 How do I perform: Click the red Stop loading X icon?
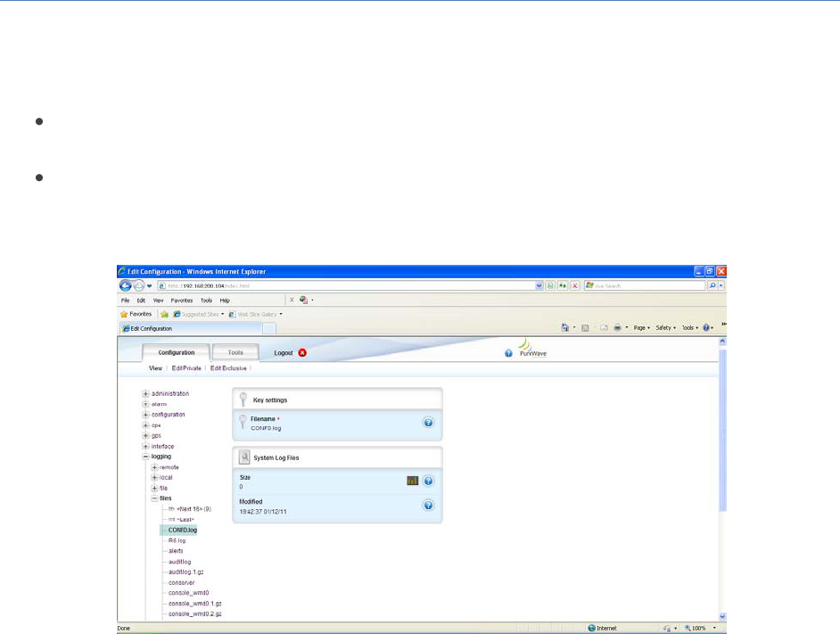[575, 285]
